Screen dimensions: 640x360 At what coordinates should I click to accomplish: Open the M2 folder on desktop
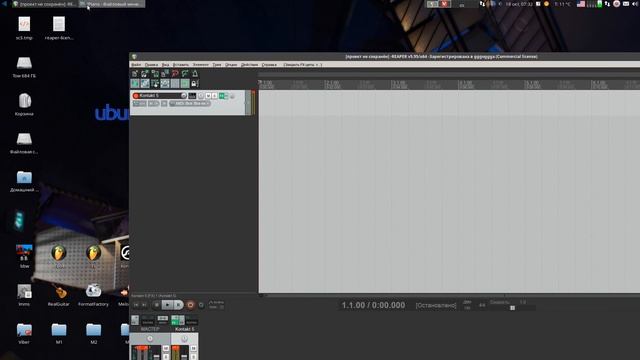pyautogui.click(x=93, y=333)
